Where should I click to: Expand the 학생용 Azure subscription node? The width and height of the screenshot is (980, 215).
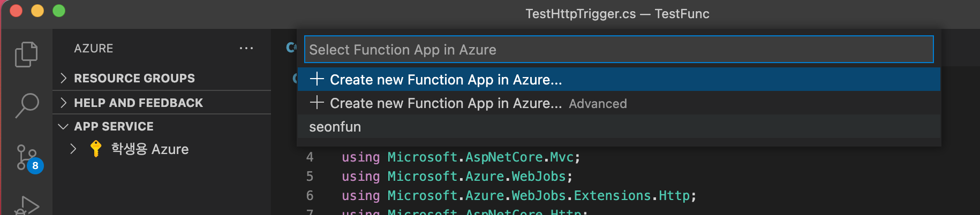[x=73, y=149]
